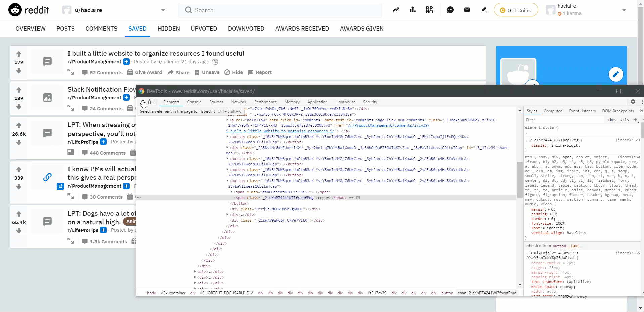
Task: Open the haclaire account menu dropdown
Action: pyautogui.click(x=624, y=10)
